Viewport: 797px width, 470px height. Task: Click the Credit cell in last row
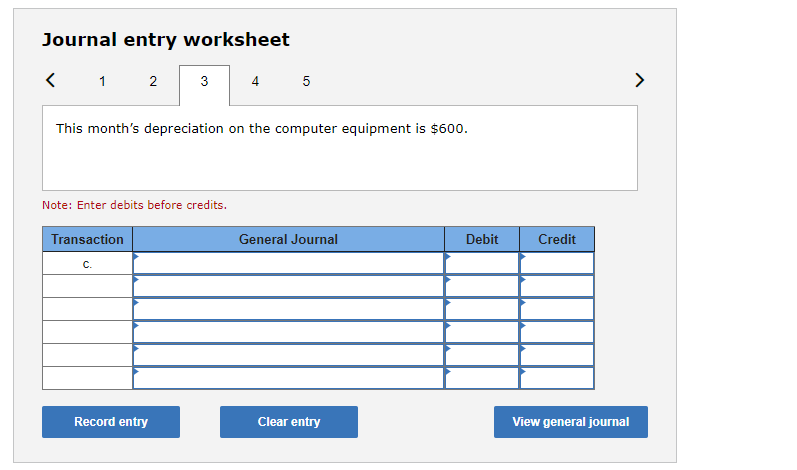557,378
